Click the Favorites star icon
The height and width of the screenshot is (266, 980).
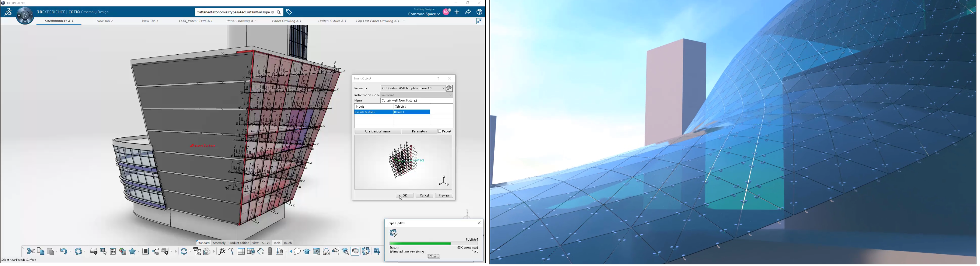(x=133, y=251)
